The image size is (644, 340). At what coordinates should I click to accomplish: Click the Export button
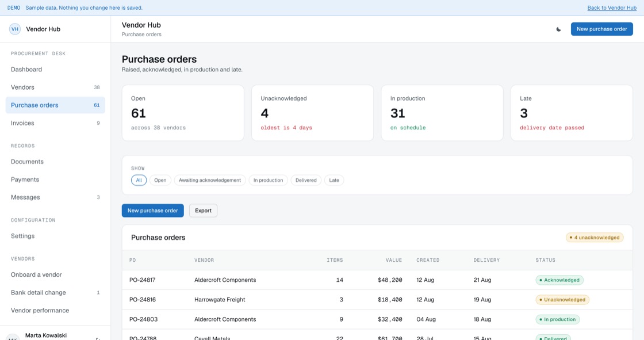pyautogui.click(x=204, y=211)
